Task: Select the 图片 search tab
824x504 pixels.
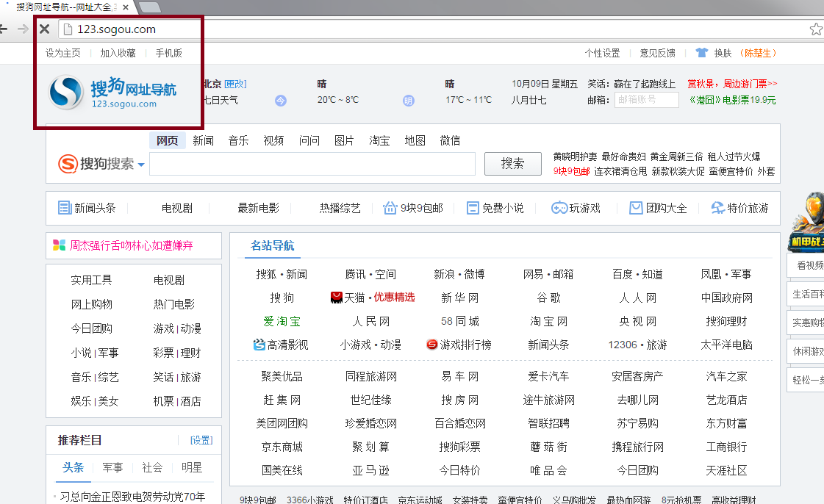Action: [x=344, y=140]
